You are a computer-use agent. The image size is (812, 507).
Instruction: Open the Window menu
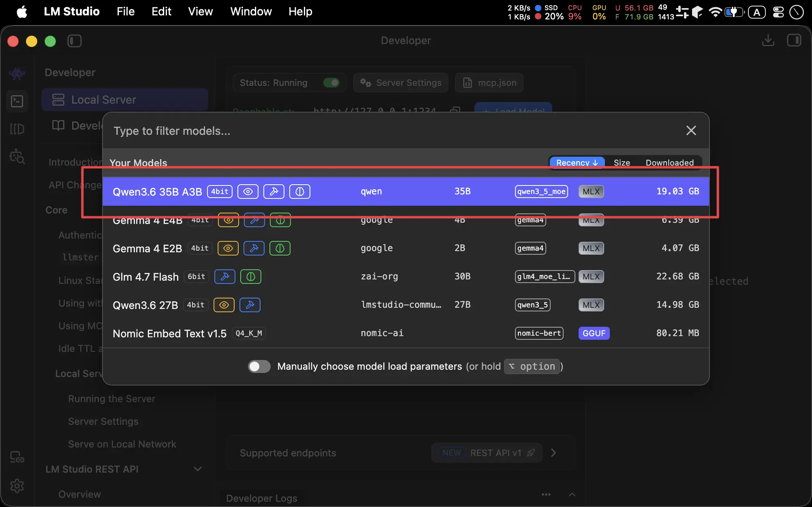pyautogui.click(x=251, y=11)
